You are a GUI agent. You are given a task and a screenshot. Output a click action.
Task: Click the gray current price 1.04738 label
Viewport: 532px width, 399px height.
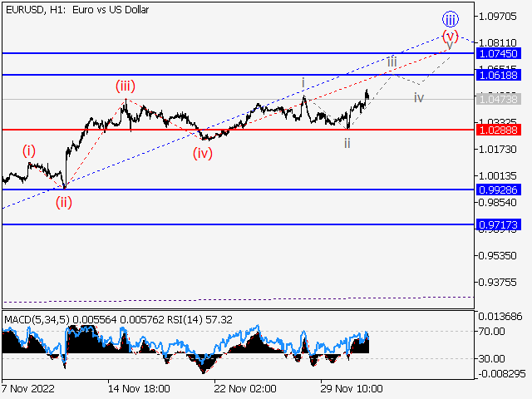coord(499,100)
